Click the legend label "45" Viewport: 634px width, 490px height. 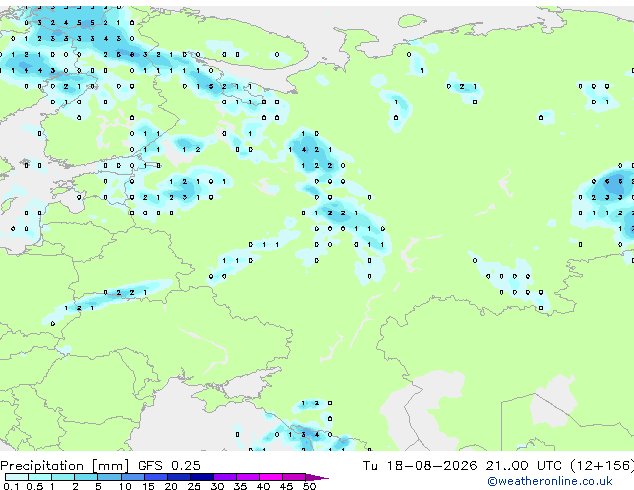(286, 486)
